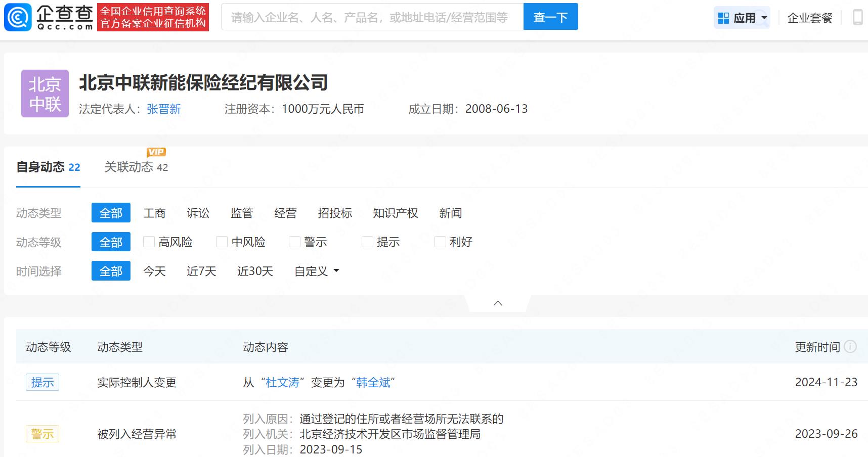
Task: Click the Qcc.com logo icon
Action: 18,17
